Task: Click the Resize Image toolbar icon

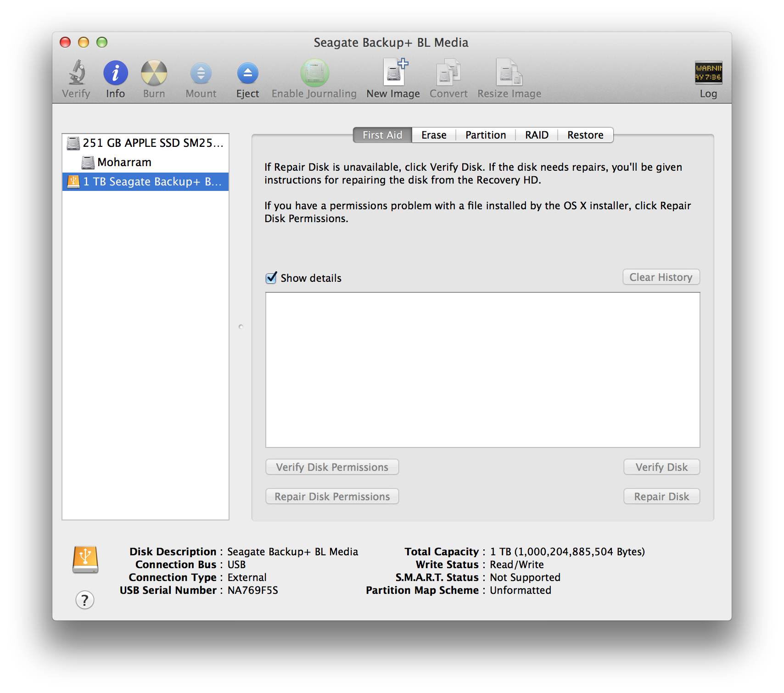Action: click(x=509, y=72)
